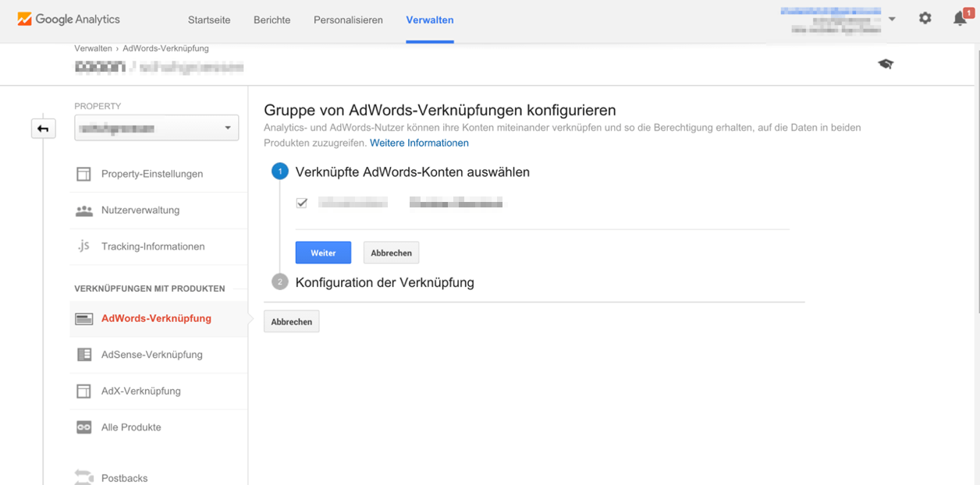The image size is (980, 485).
Task: Open the Berichte tab
Action: tap(272, 20)
